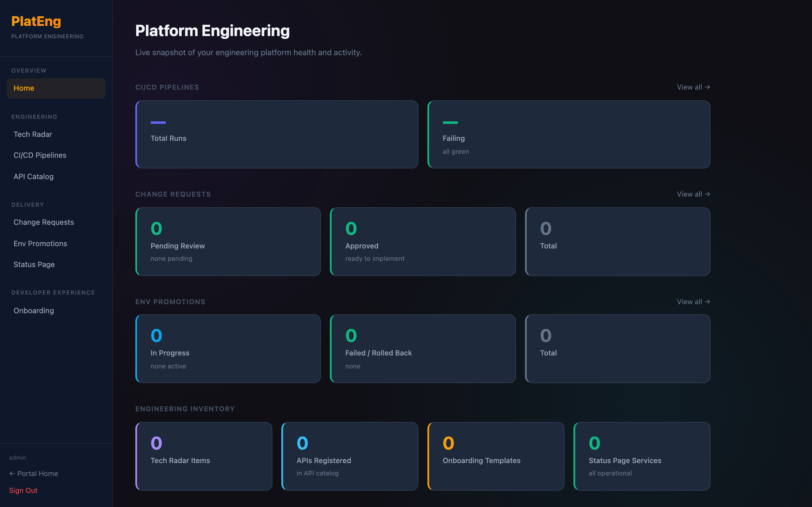Viewport: 812px width, 507px height.
Task: Click the Tech Radar Items inventory card
Action: point(204,456)
